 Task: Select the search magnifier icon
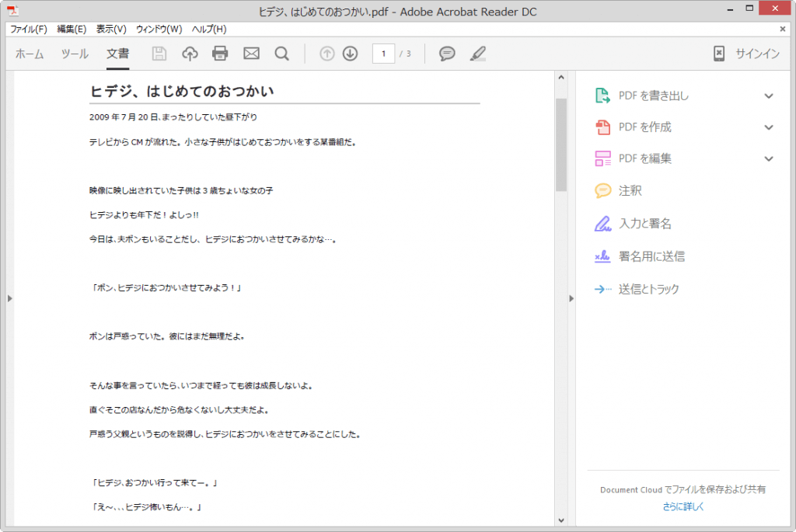point(281,53)
